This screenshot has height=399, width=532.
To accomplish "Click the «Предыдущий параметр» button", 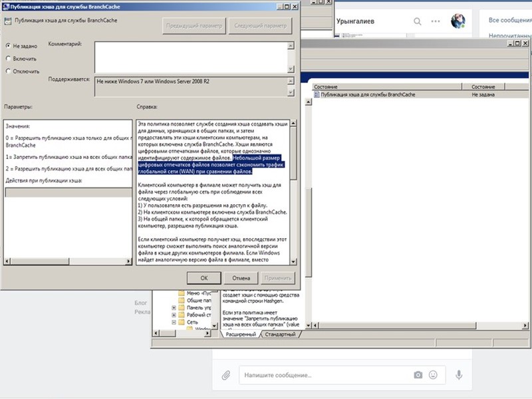I will pyautogui.click(x=194, y=26).
